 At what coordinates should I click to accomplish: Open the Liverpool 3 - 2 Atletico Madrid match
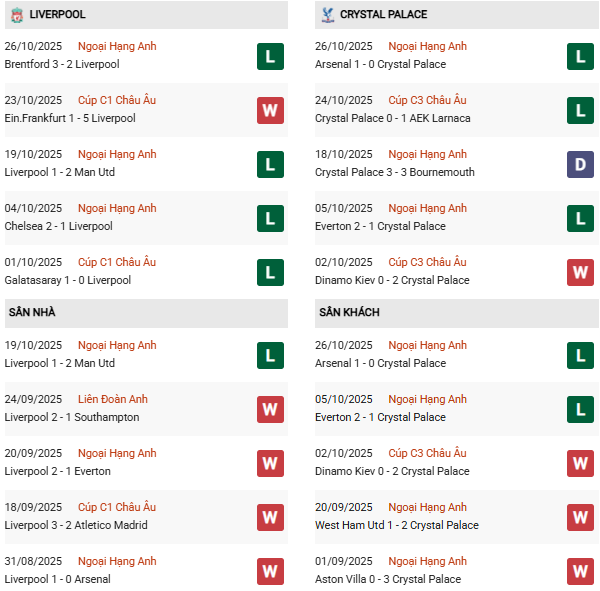[x=76, y=525]
